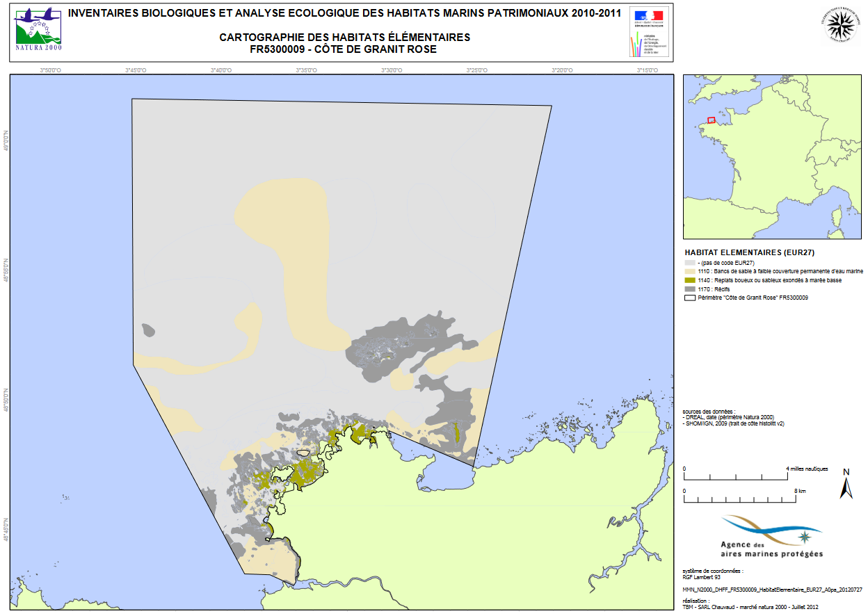
Task: Click the red locator rectangle on the inset map
Action: tap(712, 120)
